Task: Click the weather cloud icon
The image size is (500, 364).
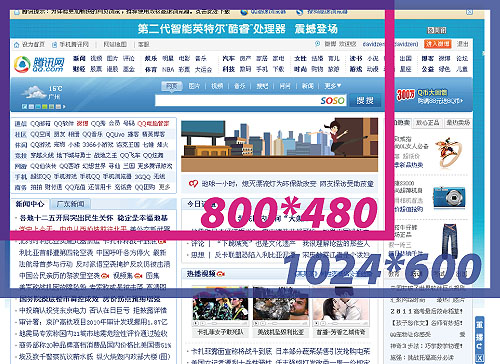Action: point(34,92)
